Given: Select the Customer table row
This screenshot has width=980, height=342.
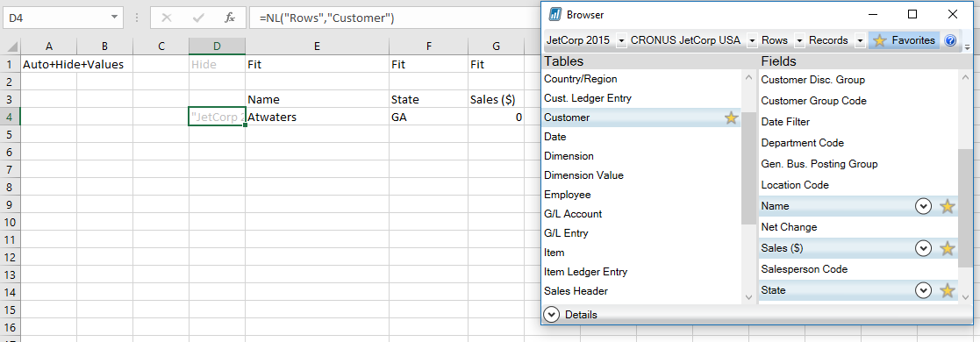Looking at the screenshot, I should point(642,118).
